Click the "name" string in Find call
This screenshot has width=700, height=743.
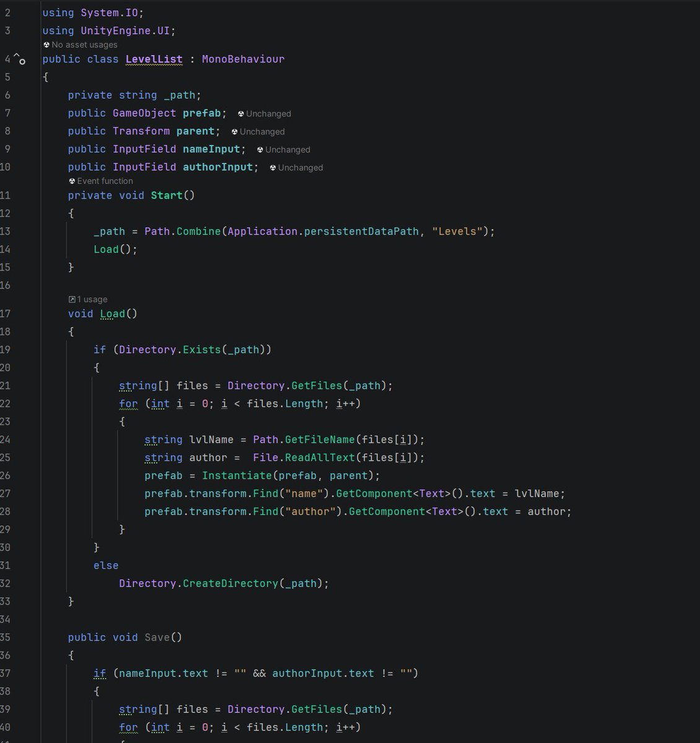pyautogui.click(x=304, y=493)
